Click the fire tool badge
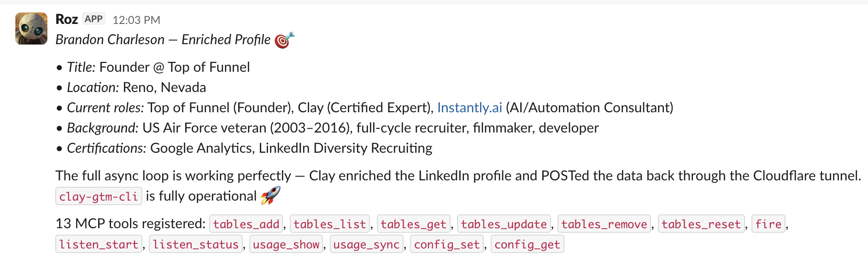 [768, 224]
